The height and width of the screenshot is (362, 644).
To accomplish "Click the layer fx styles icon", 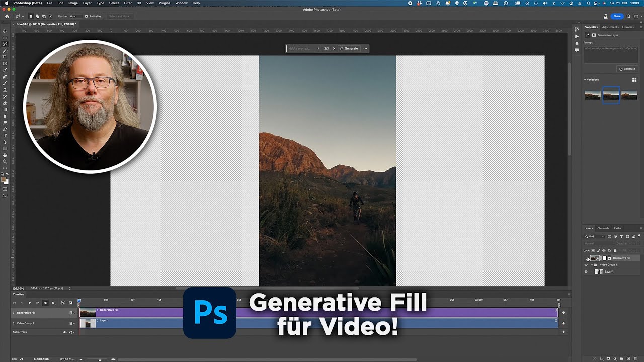I will point(602,358).
